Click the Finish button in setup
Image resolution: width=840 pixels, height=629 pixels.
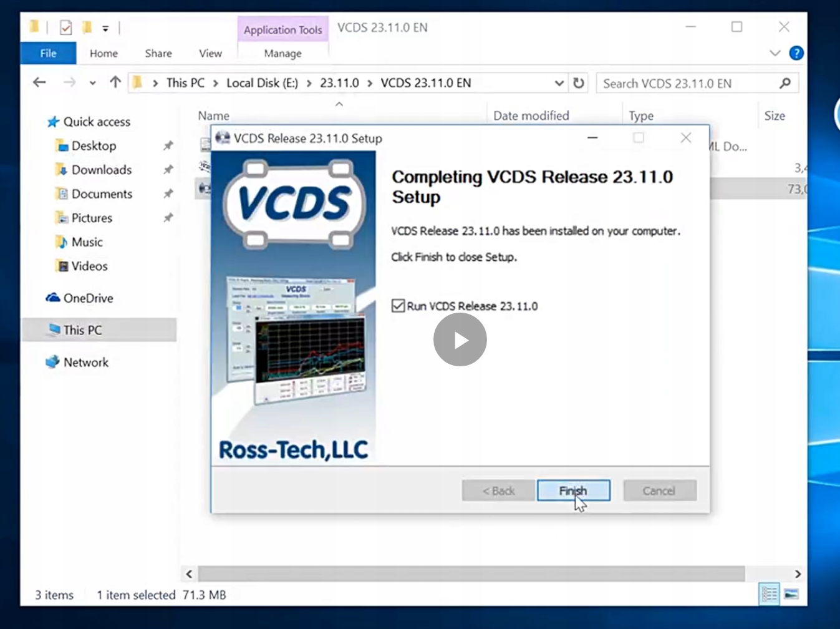point(573,490)
